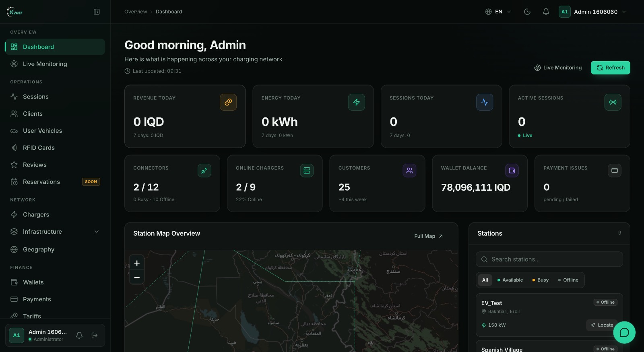Viewport: 644px width, 352px height.
Task: Click Connectors plug icon
Action: click(204, 171)
